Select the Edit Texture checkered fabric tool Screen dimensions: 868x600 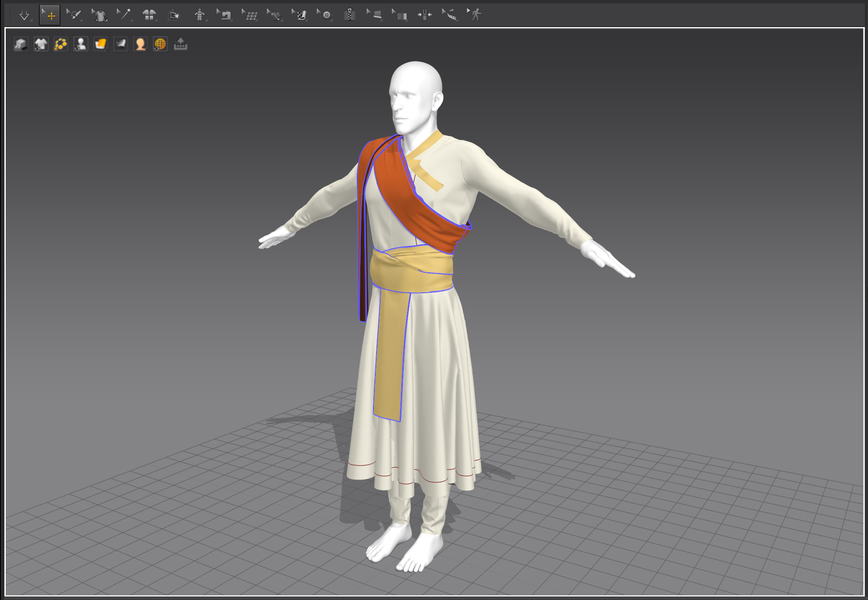point(300,15)
